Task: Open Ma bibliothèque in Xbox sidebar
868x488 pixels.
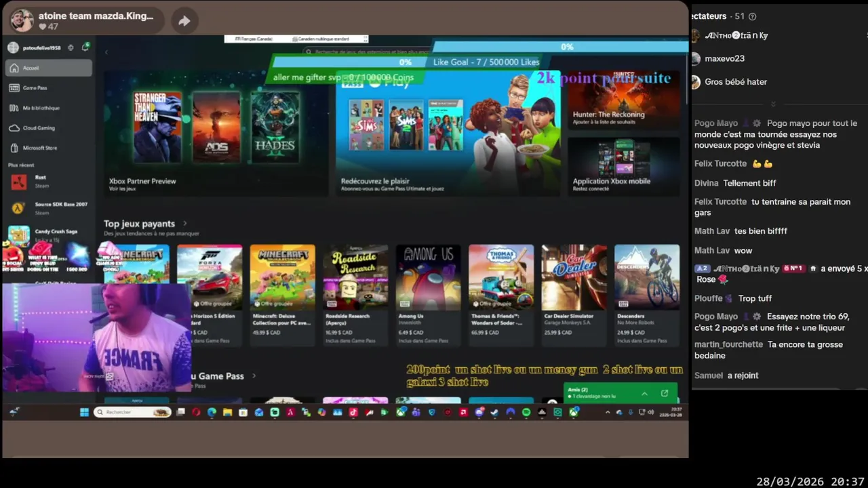Action: pos(49,108)
